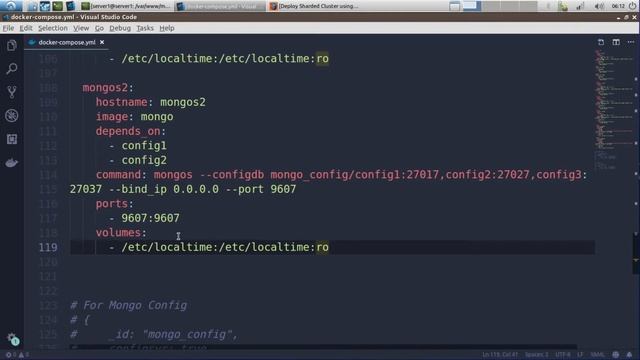640x360 pixels.
Task: Click the config1 list entry
Action: click(144, 146)
